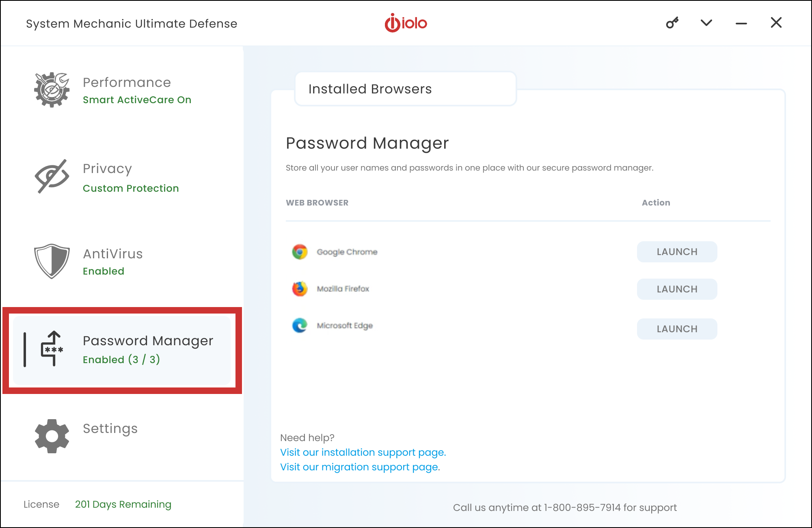Launch password manager for Google Chrome
The image size is (812, 528).
(677, 252)
